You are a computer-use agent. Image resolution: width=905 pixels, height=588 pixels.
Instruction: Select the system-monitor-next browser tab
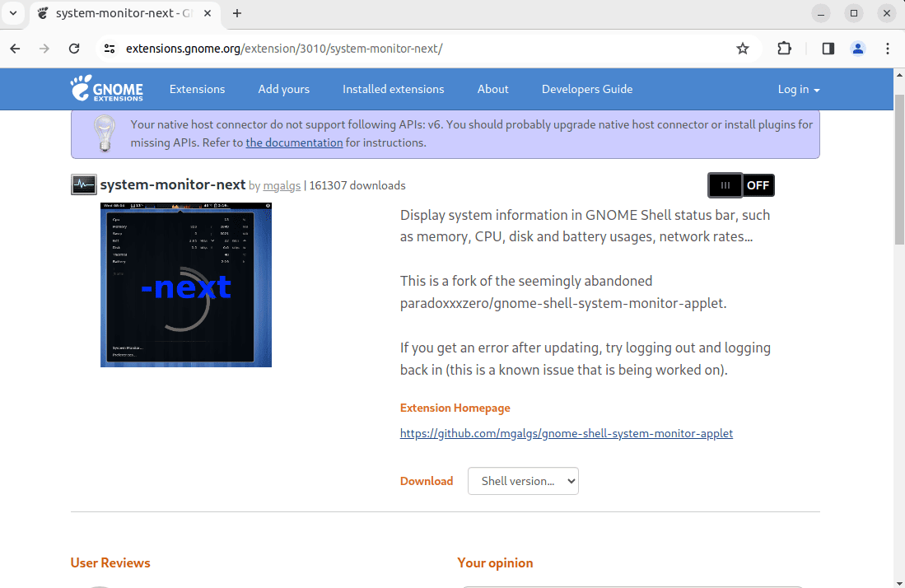click(124, 13)
